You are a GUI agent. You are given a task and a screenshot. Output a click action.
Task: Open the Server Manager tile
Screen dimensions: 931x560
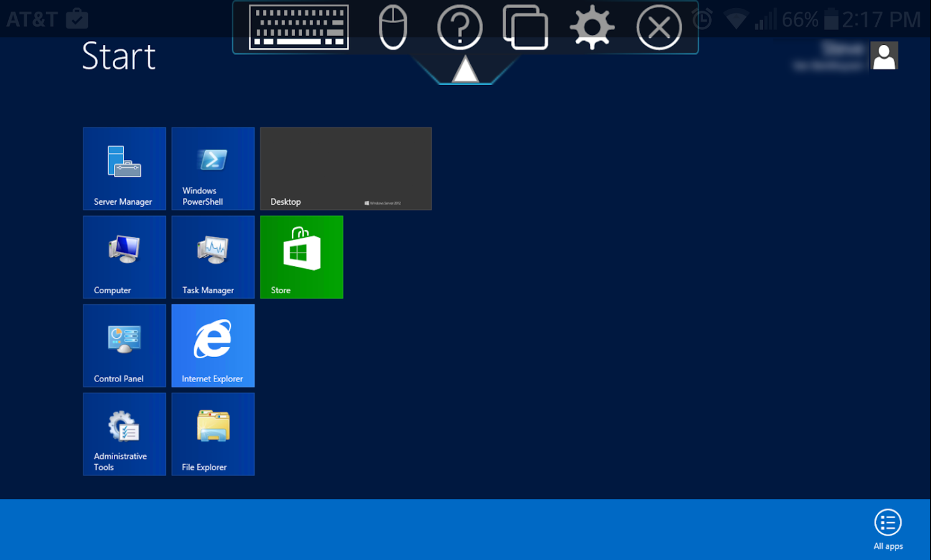coord(125,169)
